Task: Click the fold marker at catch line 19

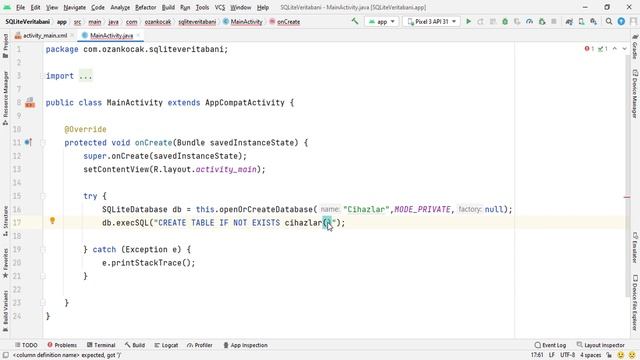Action: (x=42, y=249)
